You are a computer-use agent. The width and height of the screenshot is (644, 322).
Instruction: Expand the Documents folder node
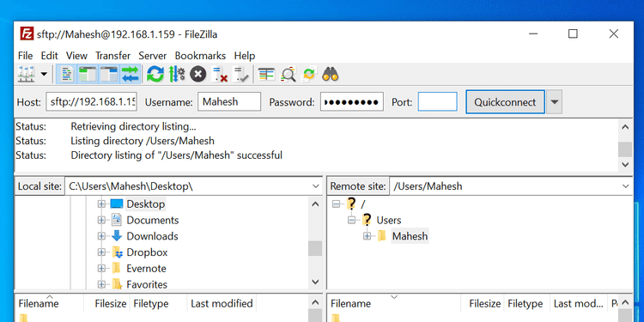pyautogui.click(x=101, y=220)
